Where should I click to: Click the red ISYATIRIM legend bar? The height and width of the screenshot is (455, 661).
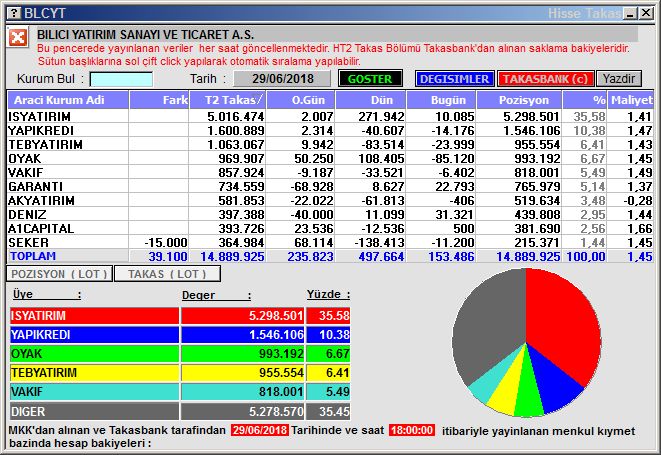[x=94, y=315]
